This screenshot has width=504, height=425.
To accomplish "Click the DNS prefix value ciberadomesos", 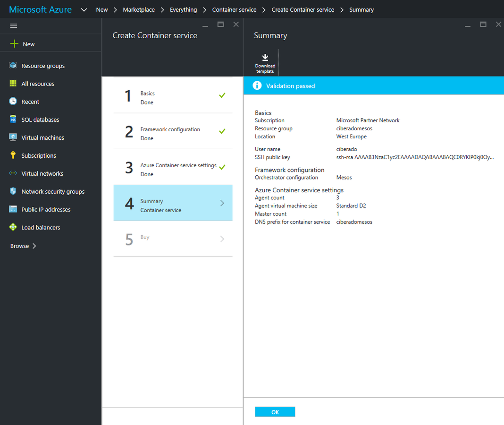I will click(x=354, y=222).
